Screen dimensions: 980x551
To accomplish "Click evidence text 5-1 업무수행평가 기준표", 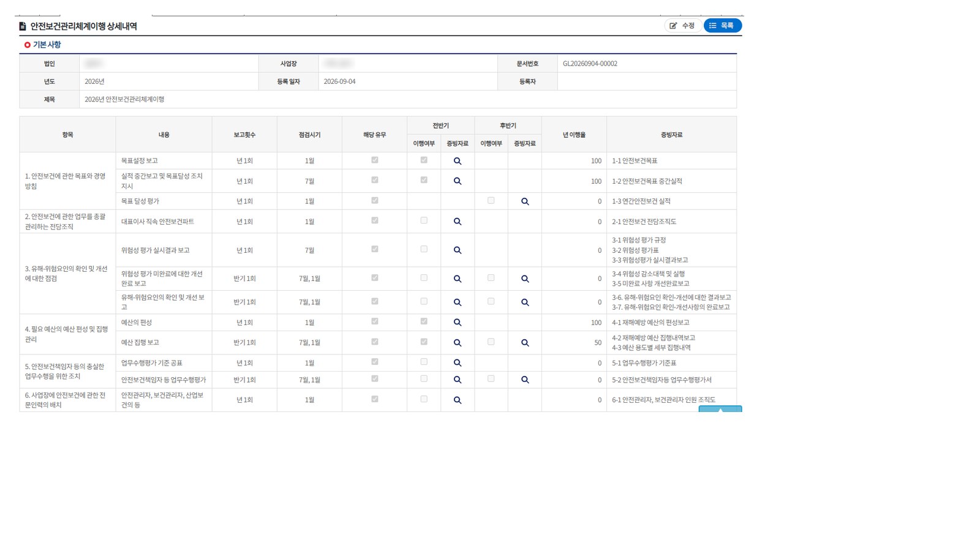I will [x=644, y=363].
